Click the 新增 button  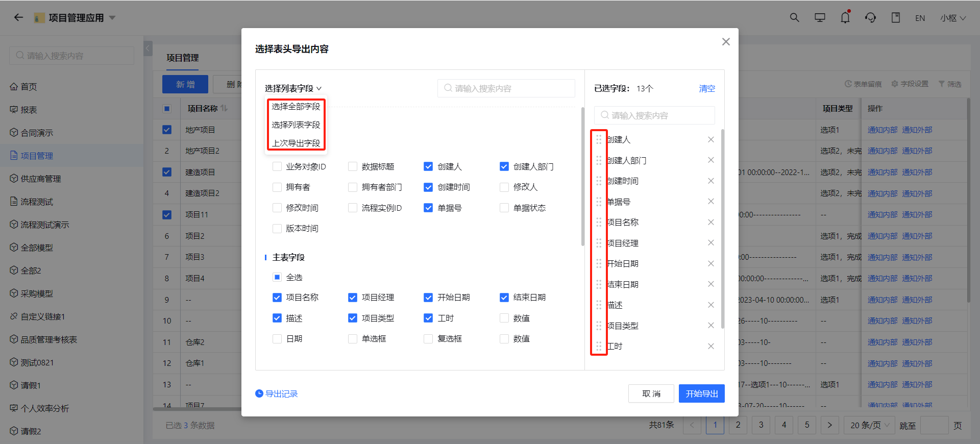click(185, 84)
